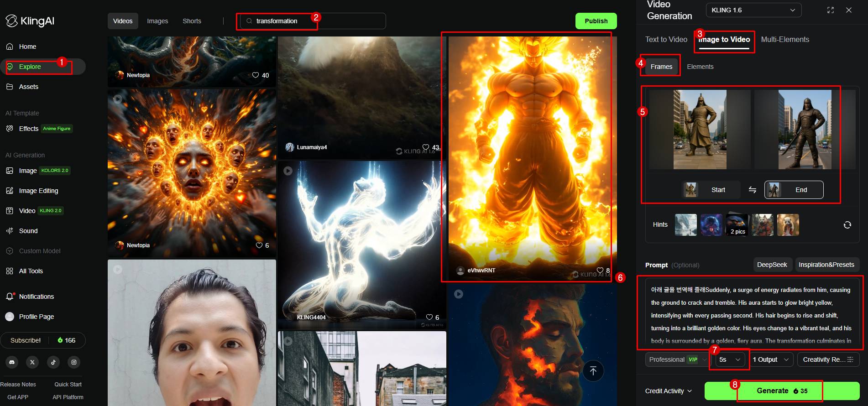The image size is (868, 406).
Task: Open the Notifications bell icon
Action: [x=10, y=297]
